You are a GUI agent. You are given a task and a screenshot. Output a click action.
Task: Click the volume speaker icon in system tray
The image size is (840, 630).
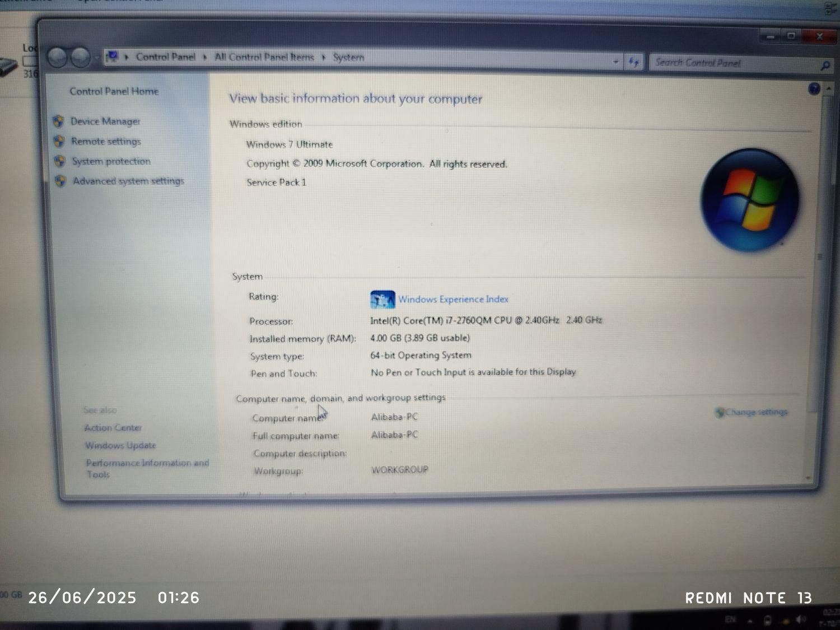tap(801, 619)
